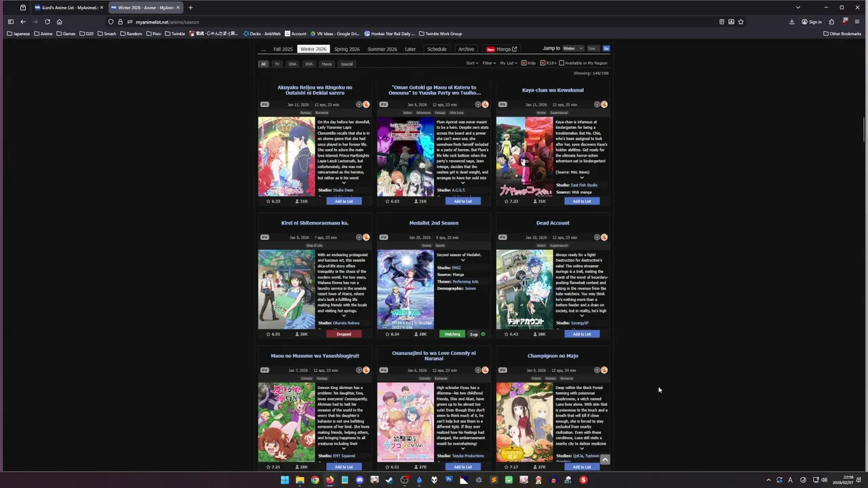Add Dead Account to list
The image size is (868, 488).
581,334
